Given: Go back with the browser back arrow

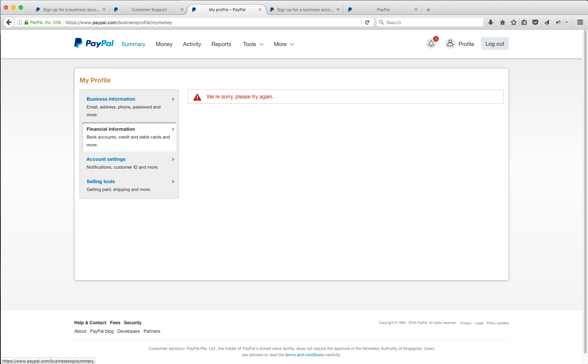Looking at the screenshot, I should [9, 22].
